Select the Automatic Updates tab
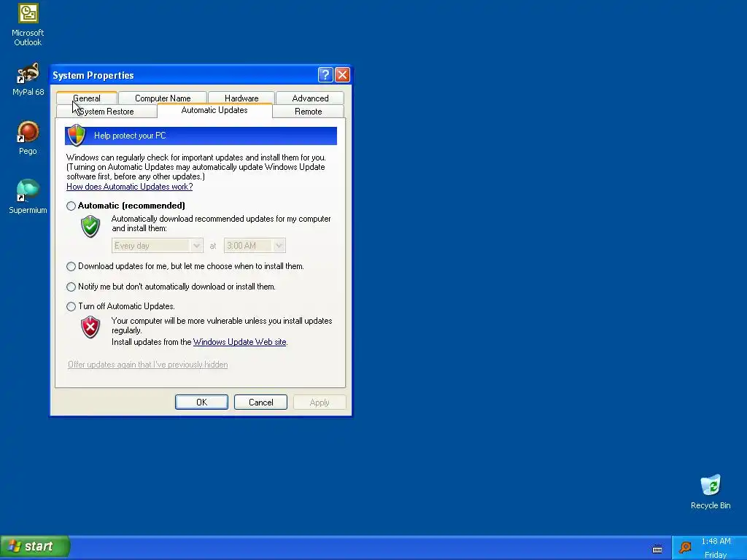This screenshot has height=560, width=747. (x=214, y=110)
